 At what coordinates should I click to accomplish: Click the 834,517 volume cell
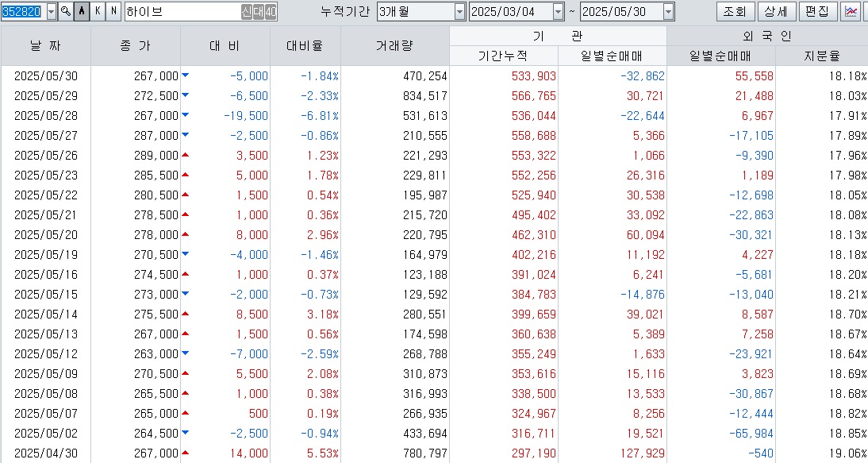[424, 96]
